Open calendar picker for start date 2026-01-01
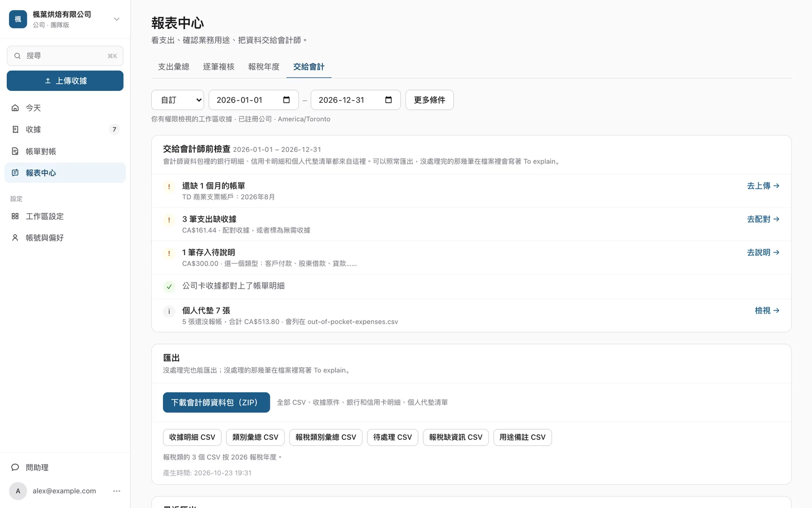 coord(286,100)
